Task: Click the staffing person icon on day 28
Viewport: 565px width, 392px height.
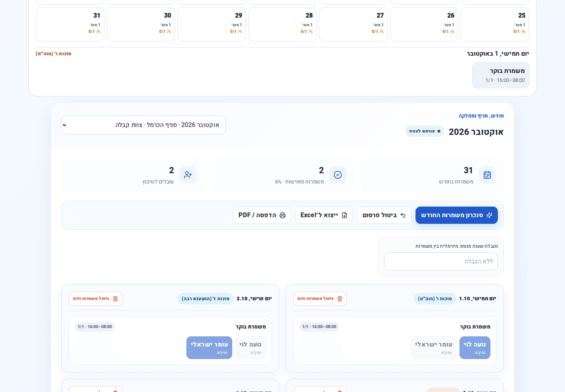Action: [310, 31]
